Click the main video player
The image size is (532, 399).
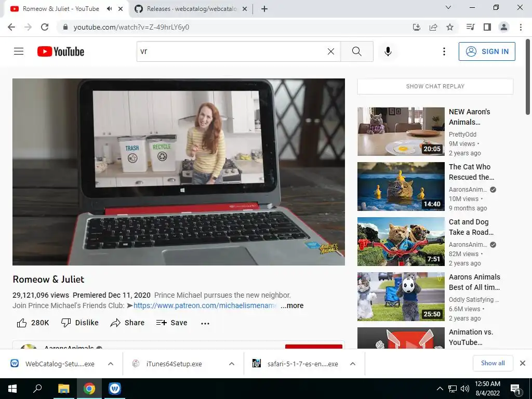[179, 172]
